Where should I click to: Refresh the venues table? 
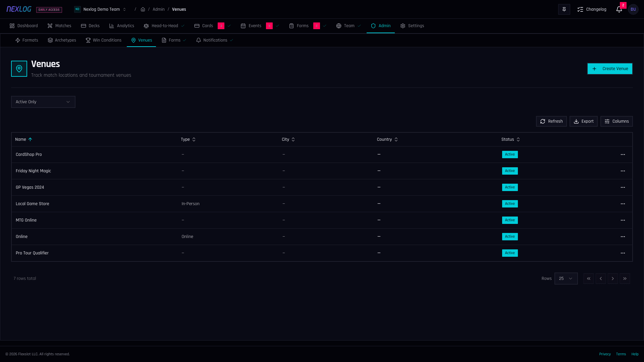[551, 121]
